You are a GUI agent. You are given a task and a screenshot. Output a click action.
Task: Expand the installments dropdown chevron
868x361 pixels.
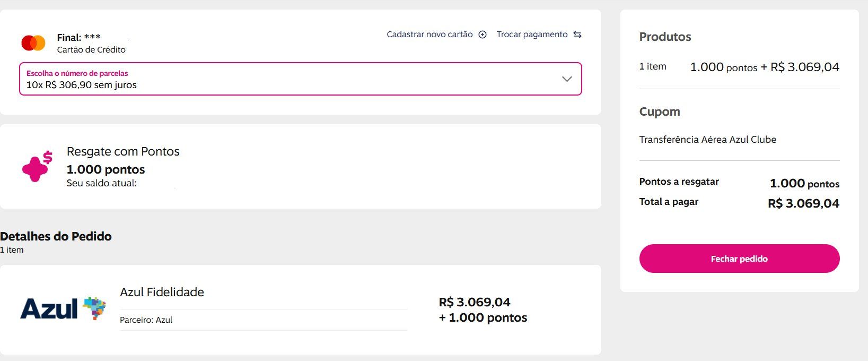[x=567, y=79]
